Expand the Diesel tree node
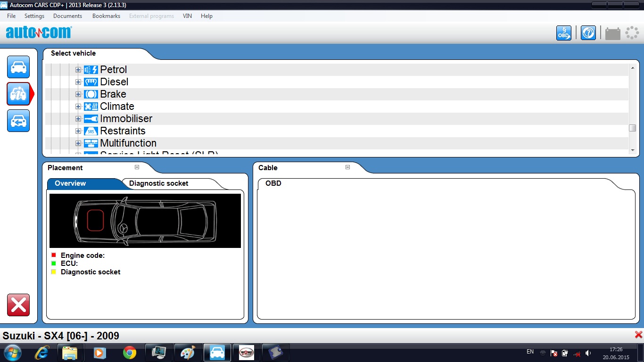Image resolution: width=644 pixels, height=362 pixels. (78, 82)
